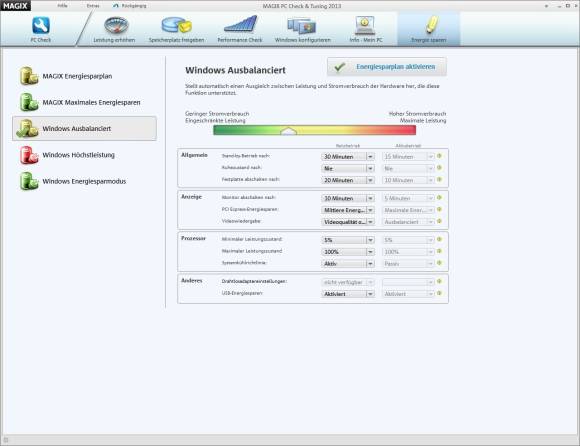The width and height of the screenshot is (580, 446).
Task: Click info icon for Ruhezustand row
Action: tap(439, 168)
